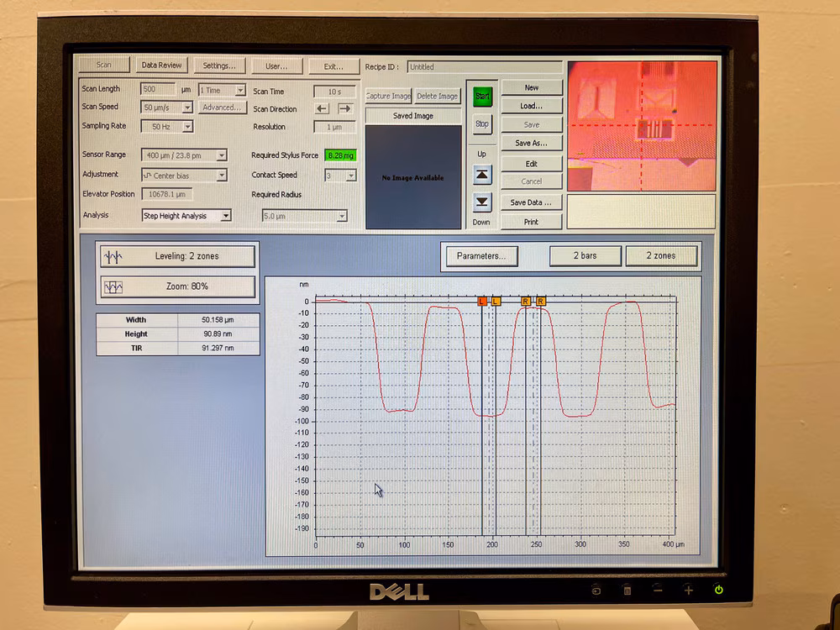Click the Save Data ... button
The height and width of the screenshot is (630, 840).
532,202
